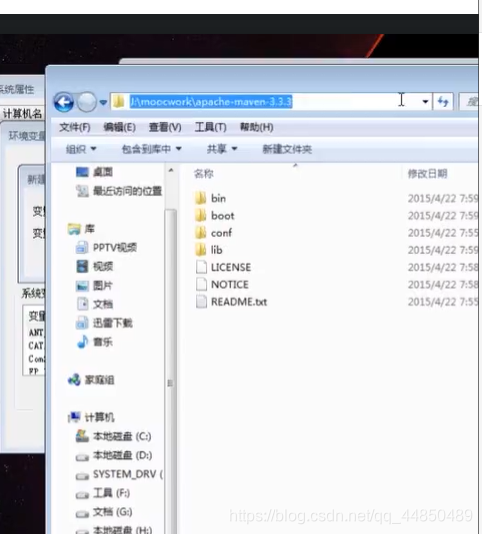Click the date of the bin folder row
482x534 pixels.
click(x=443, y=198)
